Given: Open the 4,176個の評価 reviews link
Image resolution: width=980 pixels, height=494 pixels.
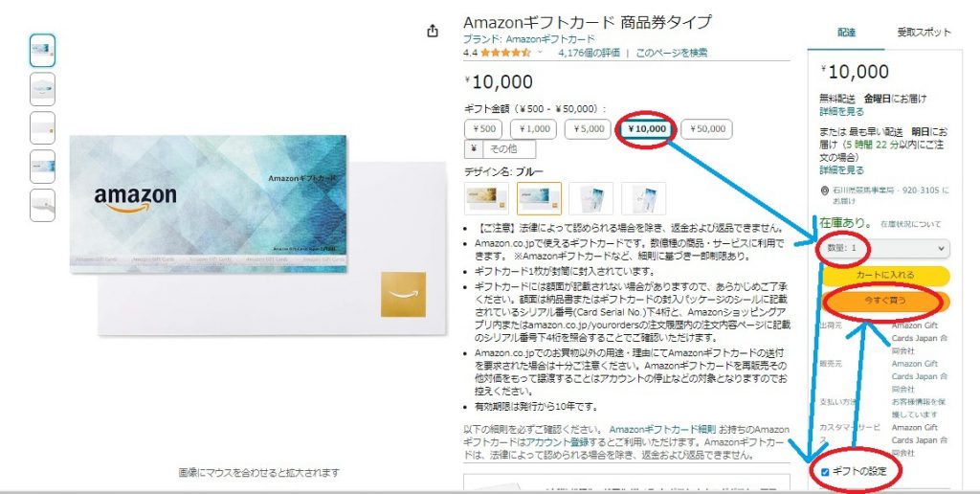Looking at the screenshot, I should coord(589,54).
